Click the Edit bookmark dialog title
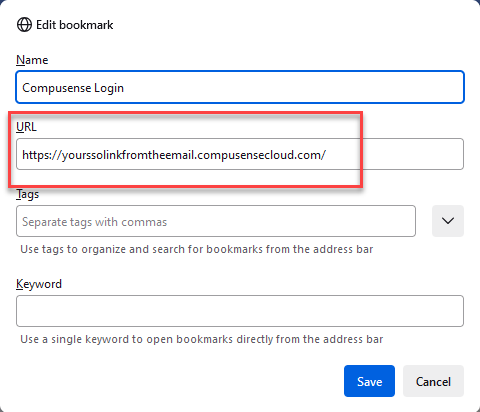 75,25
